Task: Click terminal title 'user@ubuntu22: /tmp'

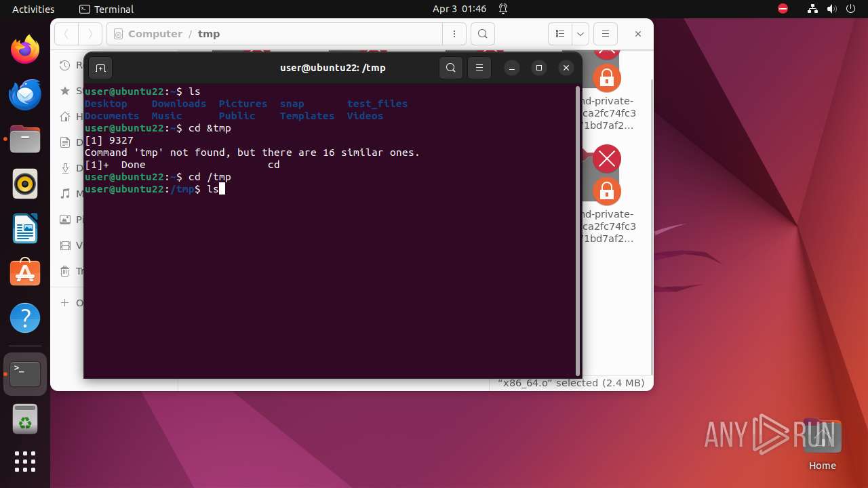Action: click(333, 68)
